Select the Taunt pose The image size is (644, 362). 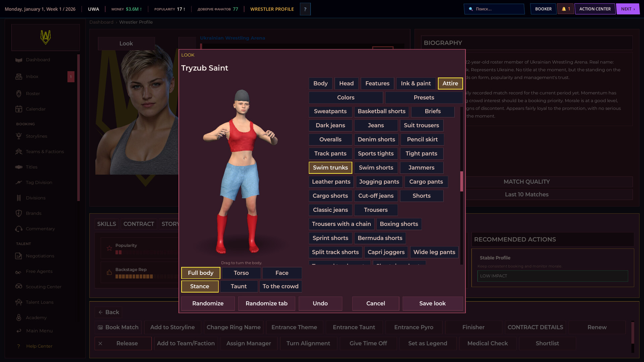pyautogui.click(x=238, y=286)
